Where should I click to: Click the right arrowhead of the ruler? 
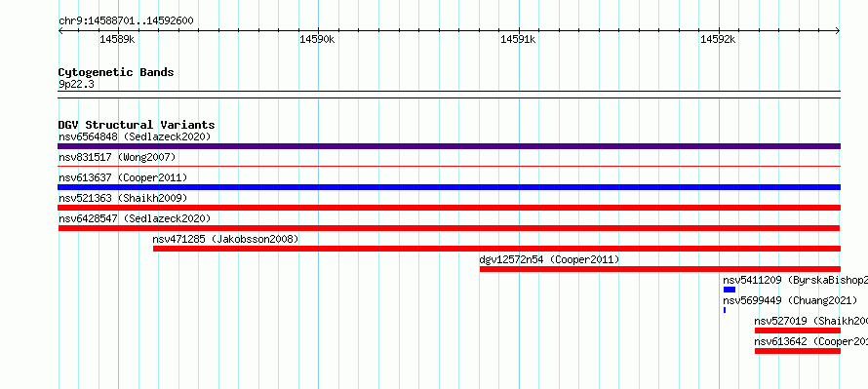(838, 31)
